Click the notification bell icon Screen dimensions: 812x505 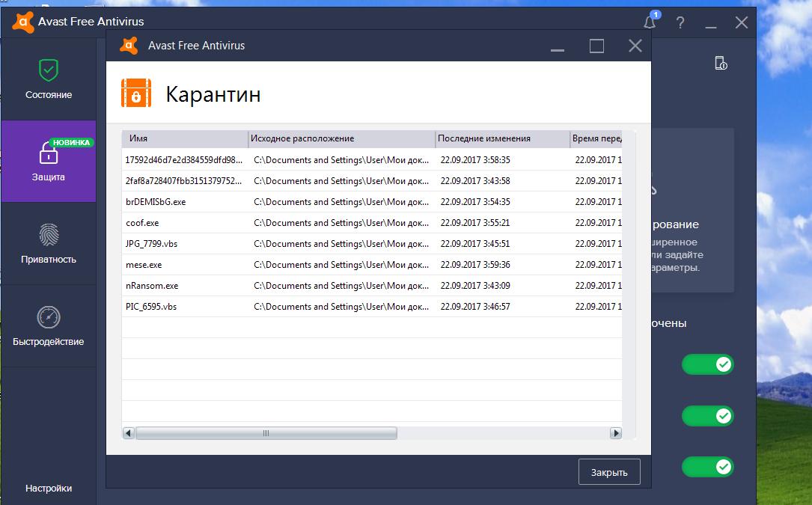tap(650, 22)
